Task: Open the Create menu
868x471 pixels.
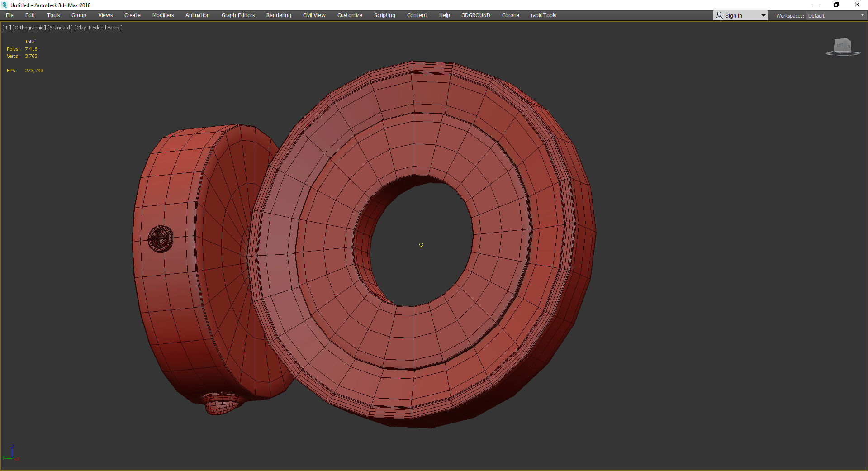Action: (133, 15)
